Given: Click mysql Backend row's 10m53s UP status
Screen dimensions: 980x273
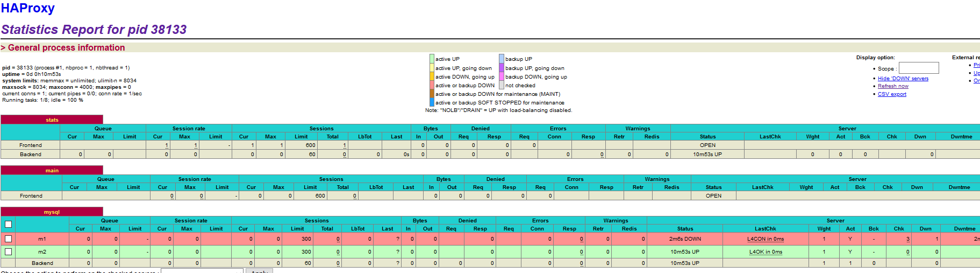Looking at the screenshot, I should (685, 263).
